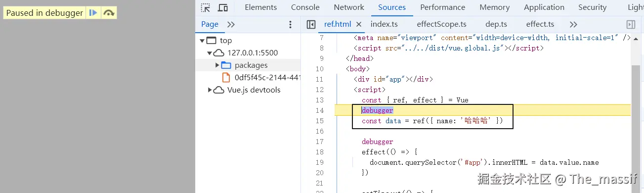Open the effect.ts file tab
Screen dimensions: 644x193
coord(540,24)
